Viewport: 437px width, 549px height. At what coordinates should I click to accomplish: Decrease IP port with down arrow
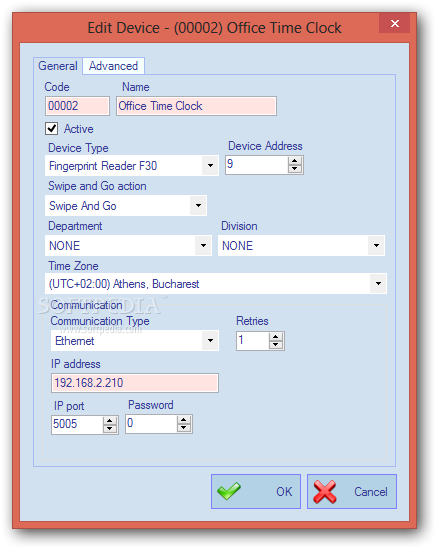click(x=110, y=429)
